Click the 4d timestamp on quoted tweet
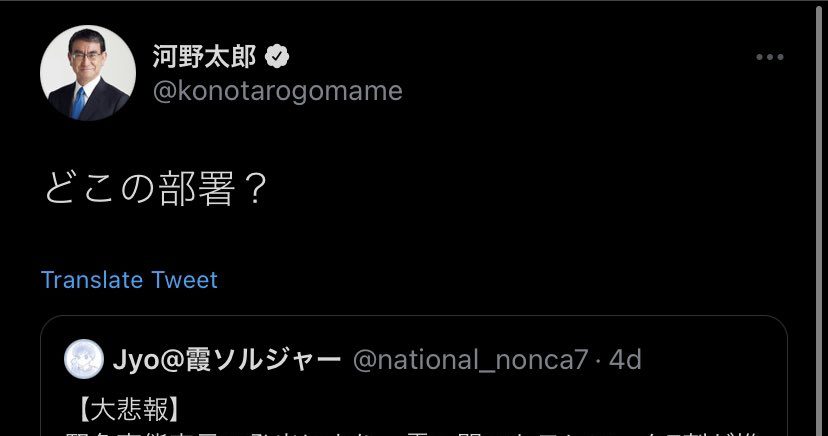The image size is (828, 436). [x=625, y=359]
